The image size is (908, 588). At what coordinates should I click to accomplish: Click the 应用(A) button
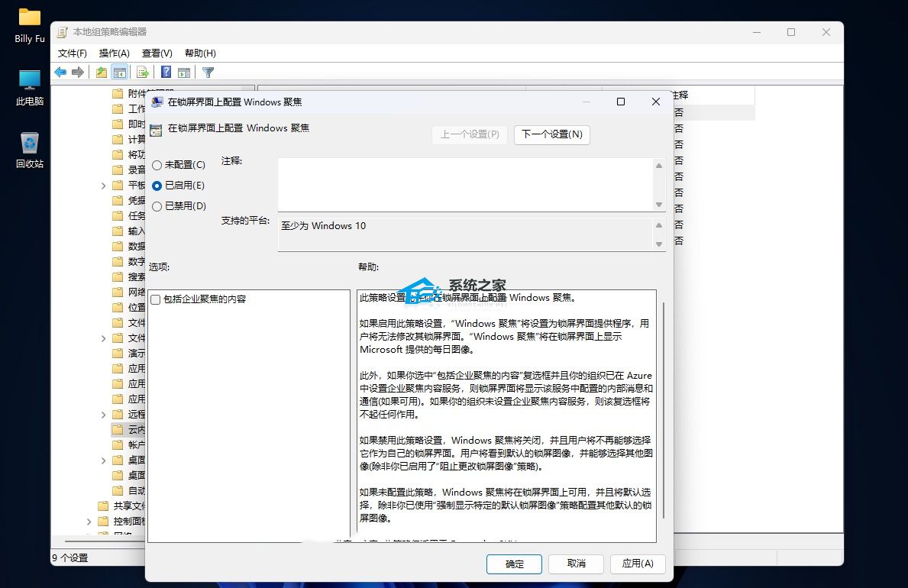coord(638,564)
